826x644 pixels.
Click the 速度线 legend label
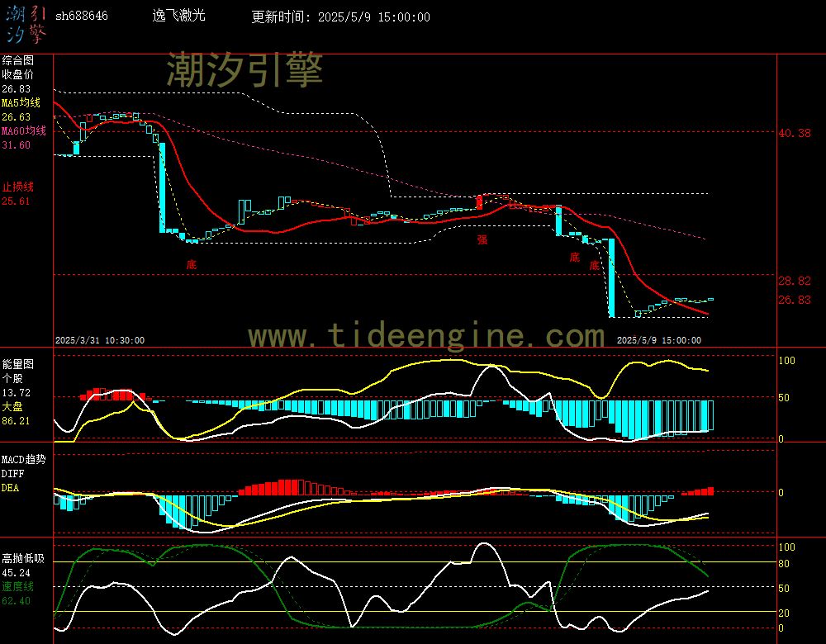click(18, 586)
